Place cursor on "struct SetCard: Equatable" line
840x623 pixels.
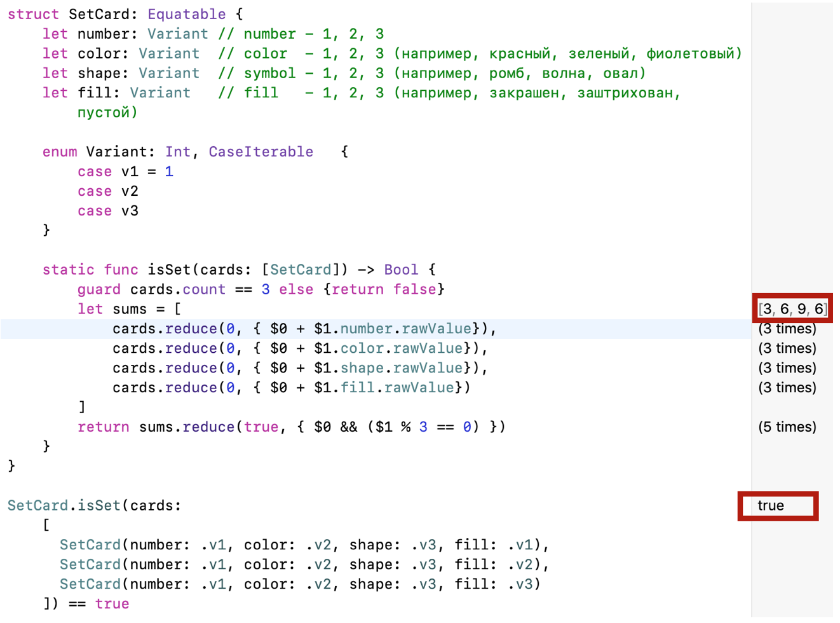coord(125,14)
